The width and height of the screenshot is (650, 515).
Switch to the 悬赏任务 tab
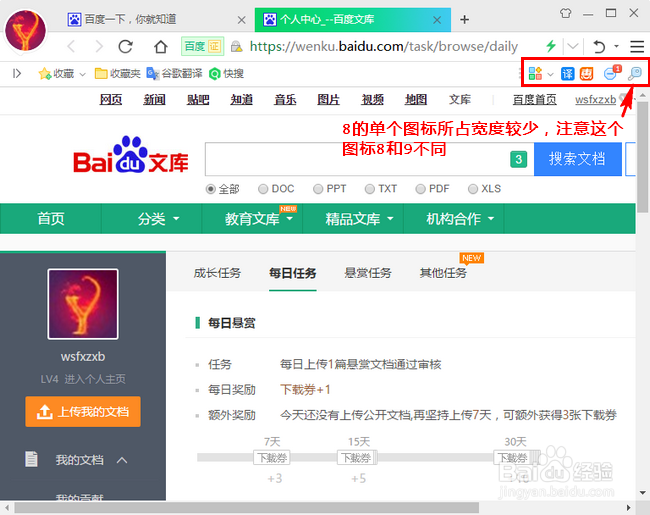click(368, 273)
